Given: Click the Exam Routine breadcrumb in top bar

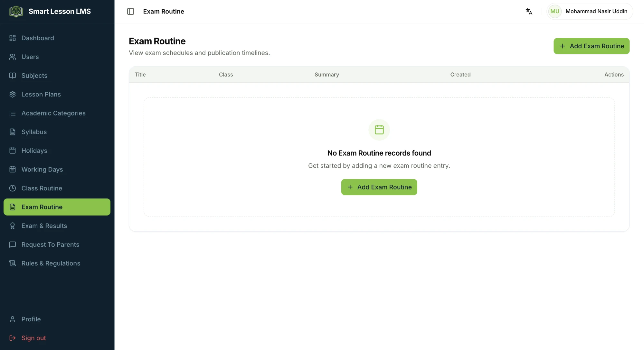Looking at the screenshot, I should coord(164,12).
